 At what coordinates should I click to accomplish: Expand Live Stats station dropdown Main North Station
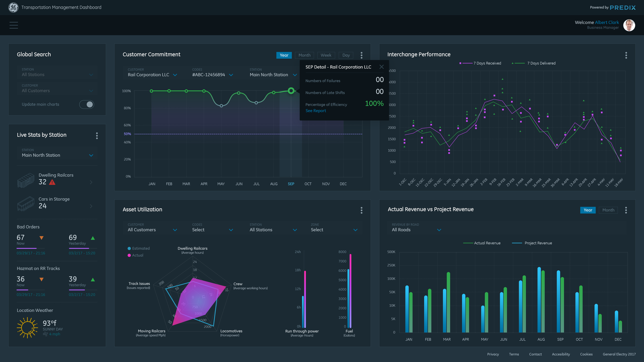pyautogui.click(x=91, y=155)
